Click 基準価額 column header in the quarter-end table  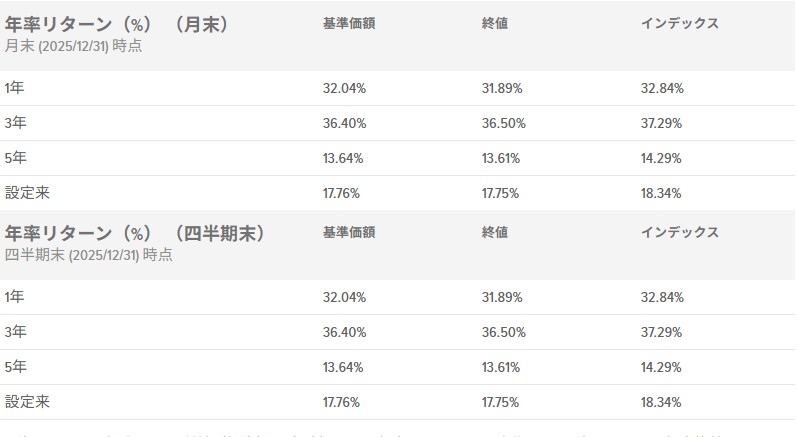(x=349, y=232)
